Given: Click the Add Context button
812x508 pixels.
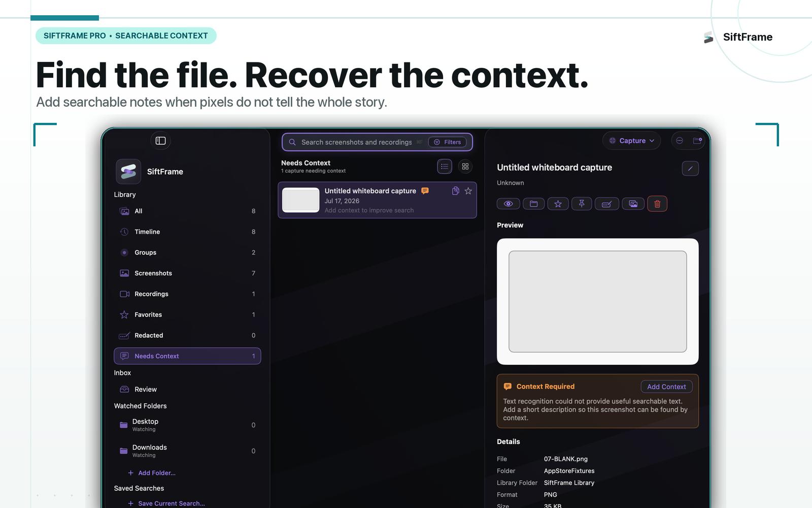Looking at the screenshot, I should (x=666, y=387).
